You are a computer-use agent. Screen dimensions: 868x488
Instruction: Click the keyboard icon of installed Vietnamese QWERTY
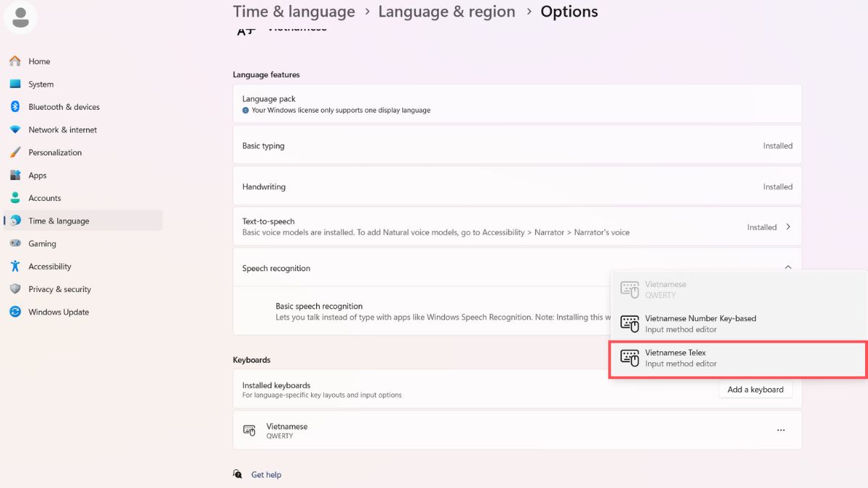tap(250, 430)
